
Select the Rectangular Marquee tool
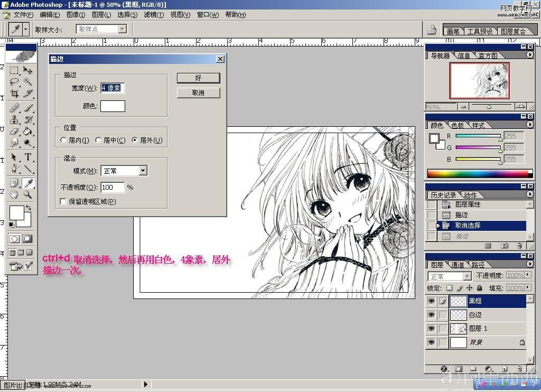[14, 70]
